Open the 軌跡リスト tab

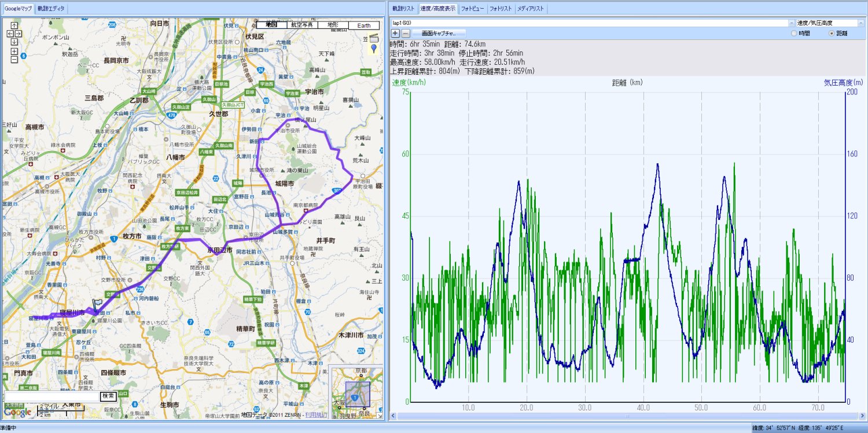(403, 9)
